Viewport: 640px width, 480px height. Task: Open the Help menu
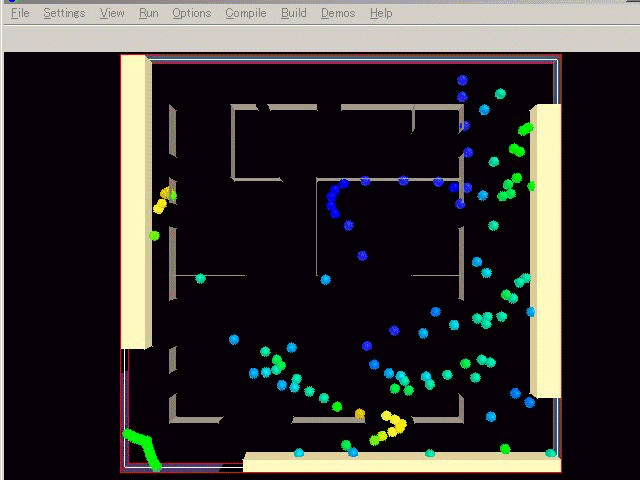coord(381,13)
